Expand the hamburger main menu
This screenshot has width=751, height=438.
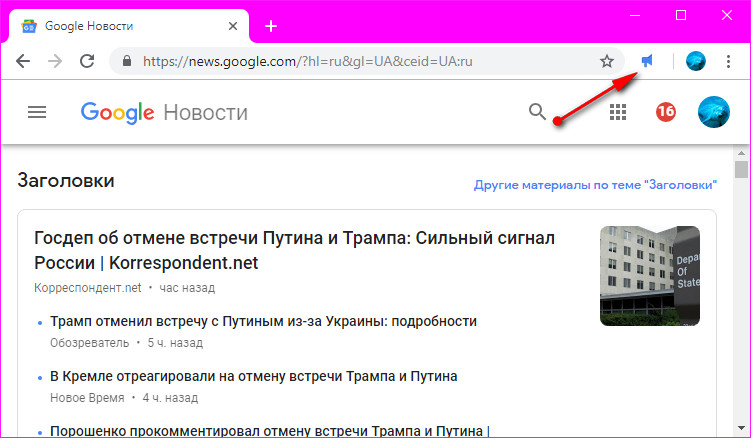click(37, 112)
